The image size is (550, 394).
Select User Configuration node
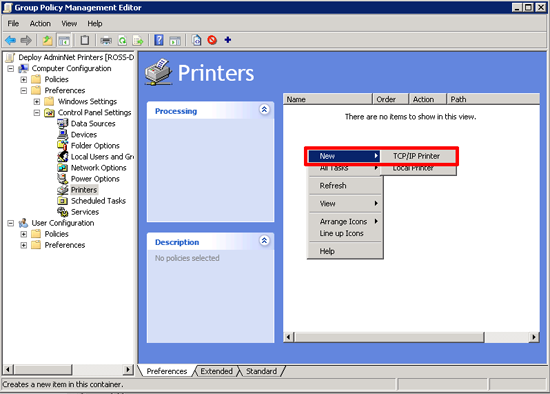tap(63, 223)
